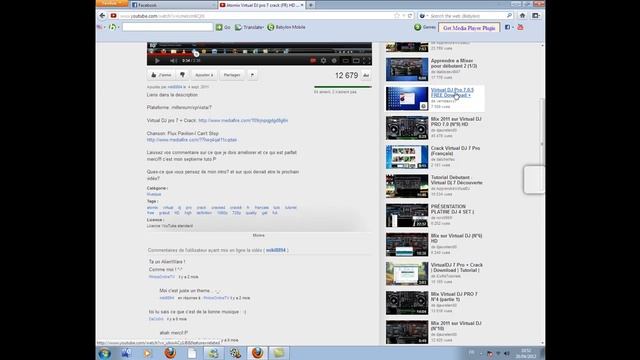The image size is (640, 360).
Task: Click the Babylon toolbar search input
Action: [167, 27]
